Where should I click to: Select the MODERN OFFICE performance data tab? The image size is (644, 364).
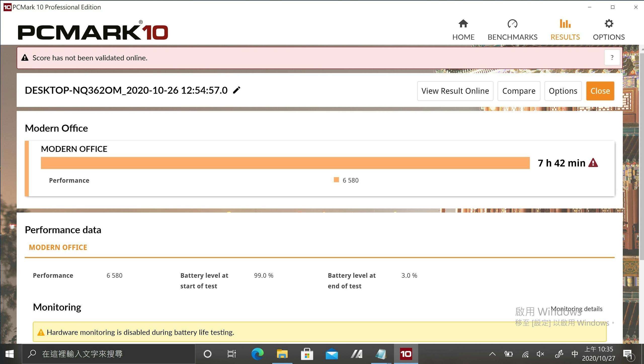pyautogui.click(x=58, y=247)
